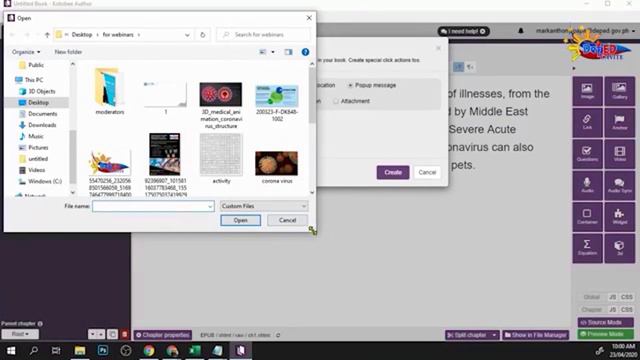The width and height of the screenshot is (640, 360).
Task: Insert an Equation element
Action: click(x=587, y=248)
